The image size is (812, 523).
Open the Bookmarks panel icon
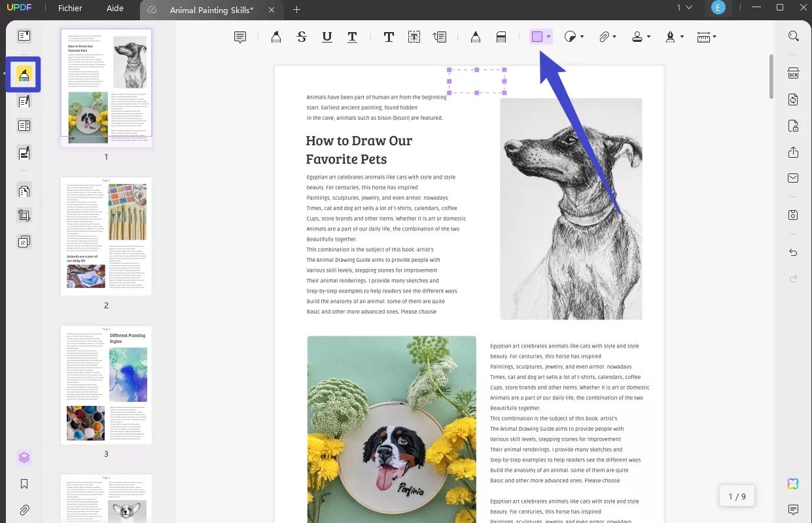click(x=24, y=484)
